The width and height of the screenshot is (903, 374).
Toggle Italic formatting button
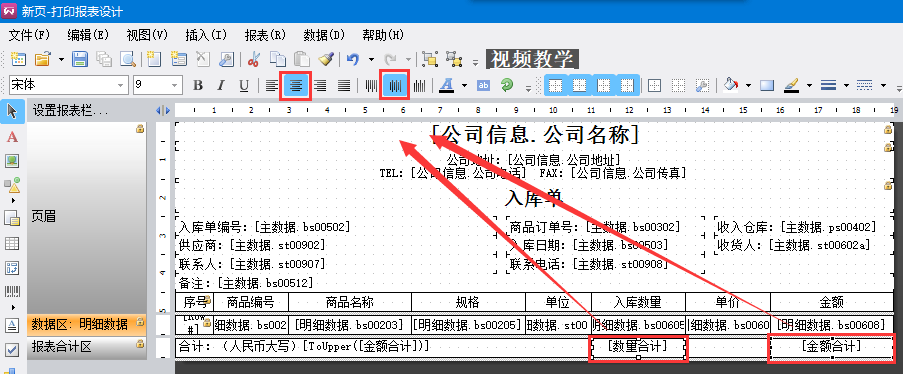pos(221,85)
